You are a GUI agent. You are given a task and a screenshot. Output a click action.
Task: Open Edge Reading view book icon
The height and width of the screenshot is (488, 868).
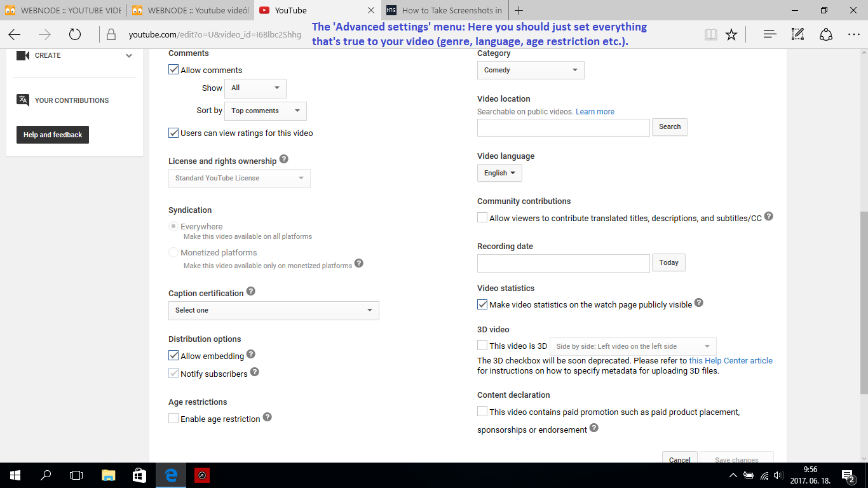(x=711, y=34)
